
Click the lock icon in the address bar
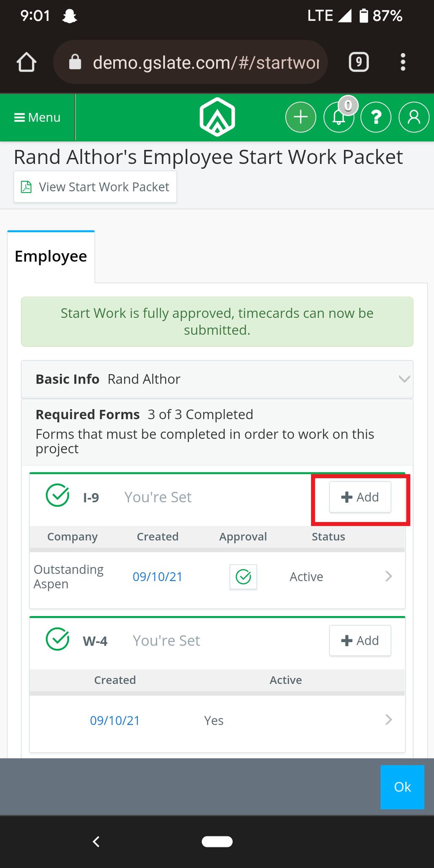coord(76,62)
